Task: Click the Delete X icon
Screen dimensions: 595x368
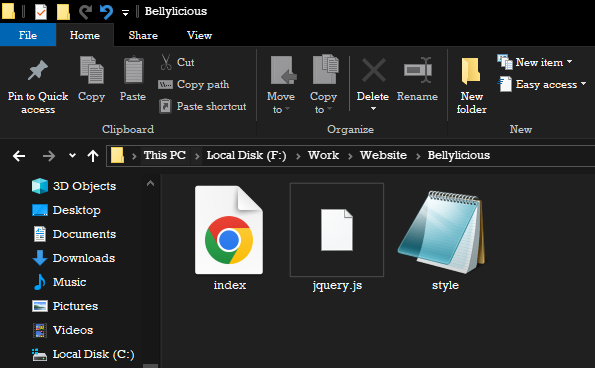Action: [373, 70]
